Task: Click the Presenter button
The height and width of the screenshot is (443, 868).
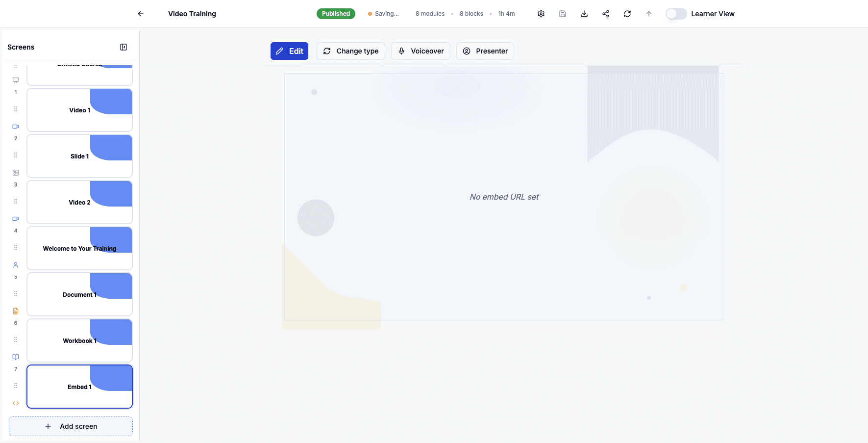Action: click(x=485, y=51)
